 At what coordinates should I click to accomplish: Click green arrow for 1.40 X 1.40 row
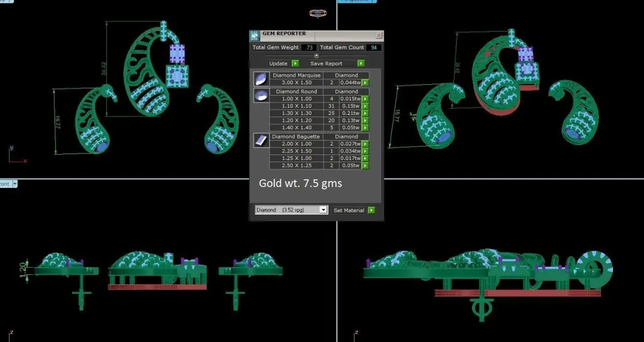click(365, 128)
